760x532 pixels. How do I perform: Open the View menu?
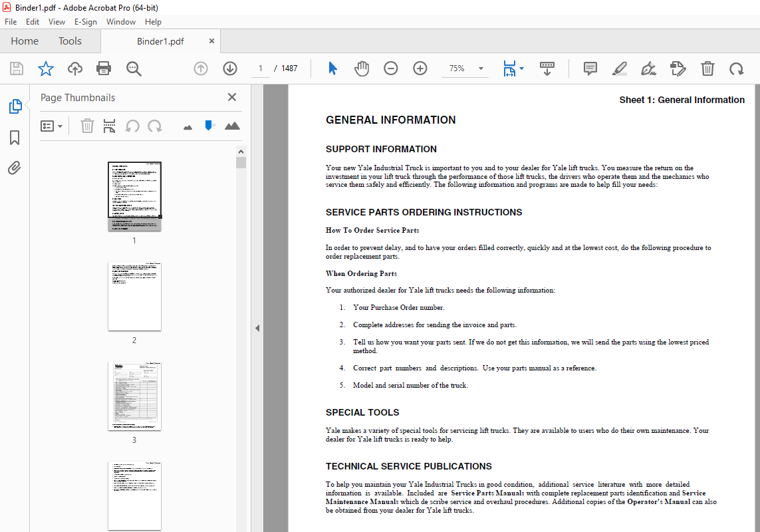(57, 22)
